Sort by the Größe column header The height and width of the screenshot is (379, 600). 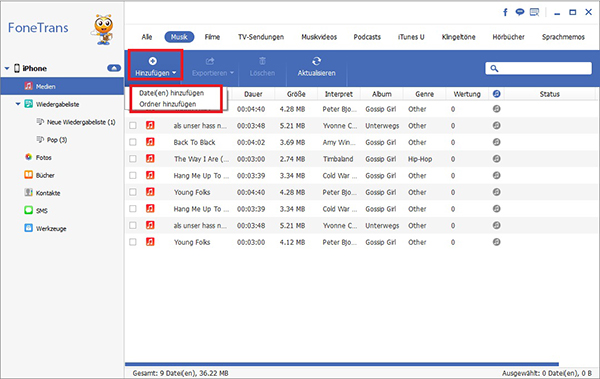pos(296,94)
